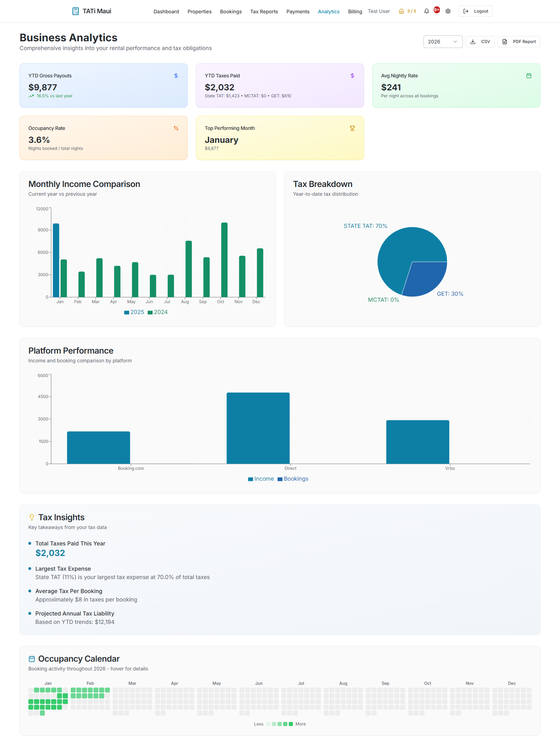Screen dimensions: 560x744
Task: Toggle the Bookings series in Platform Performance legend
Action: tap(293, 479)
